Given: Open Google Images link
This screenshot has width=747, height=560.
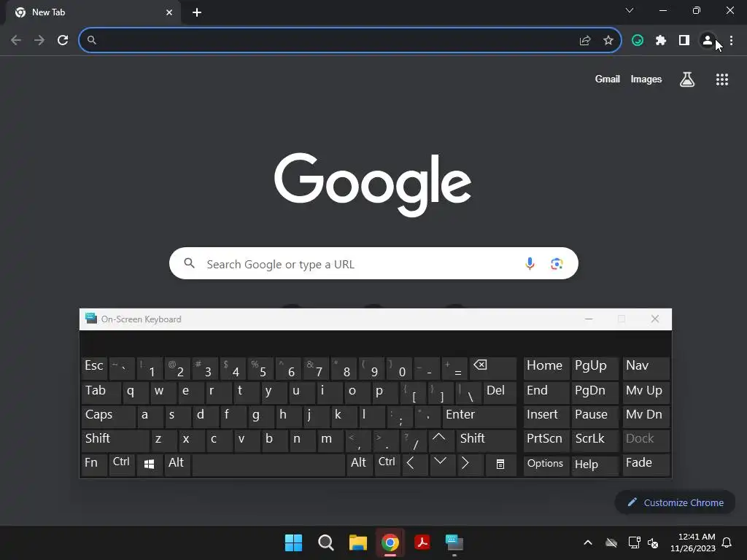Looking at the screenshot, I should click(646, 79).
